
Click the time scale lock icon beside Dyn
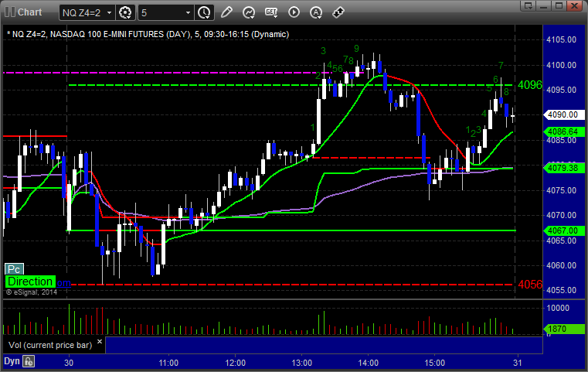29,361
